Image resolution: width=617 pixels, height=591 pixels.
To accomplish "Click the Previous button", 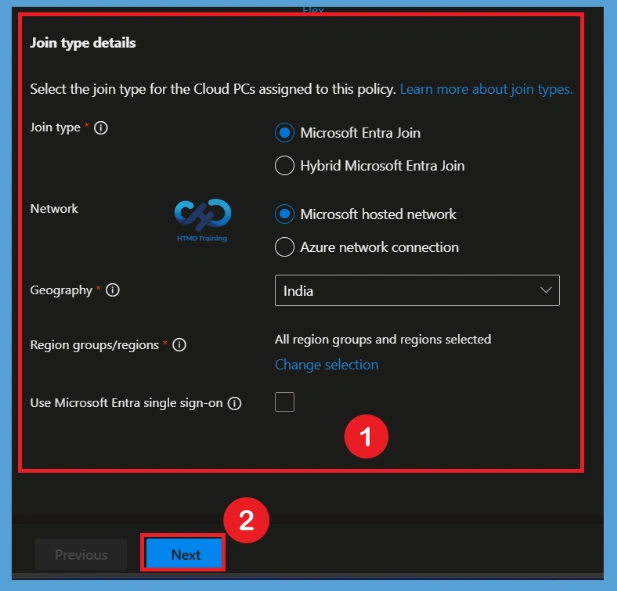I will coord(81,555).
